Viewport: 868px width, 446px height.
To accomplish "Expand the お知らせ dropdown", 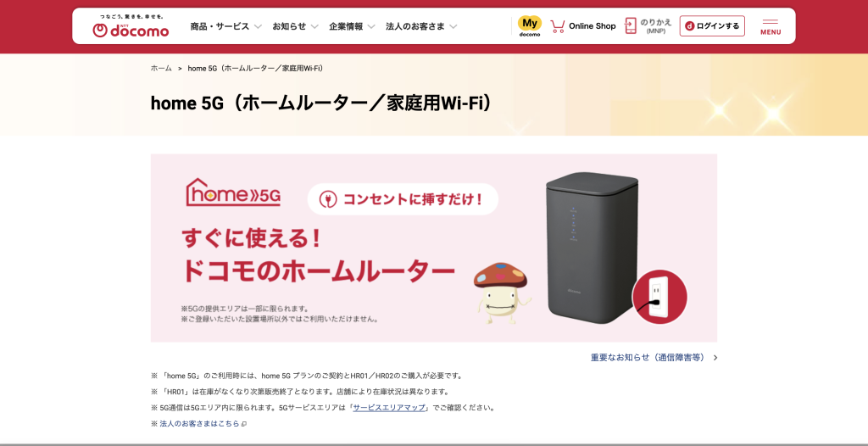I will pyautogui.click(x=295, y=26).
